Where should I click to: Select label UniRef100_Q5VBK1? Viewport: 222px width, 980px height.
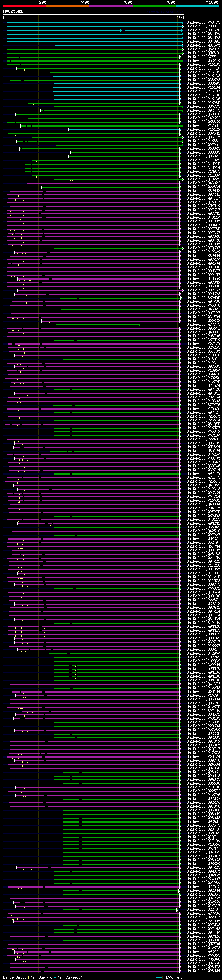pyautogui.click(x=203, y=49)
